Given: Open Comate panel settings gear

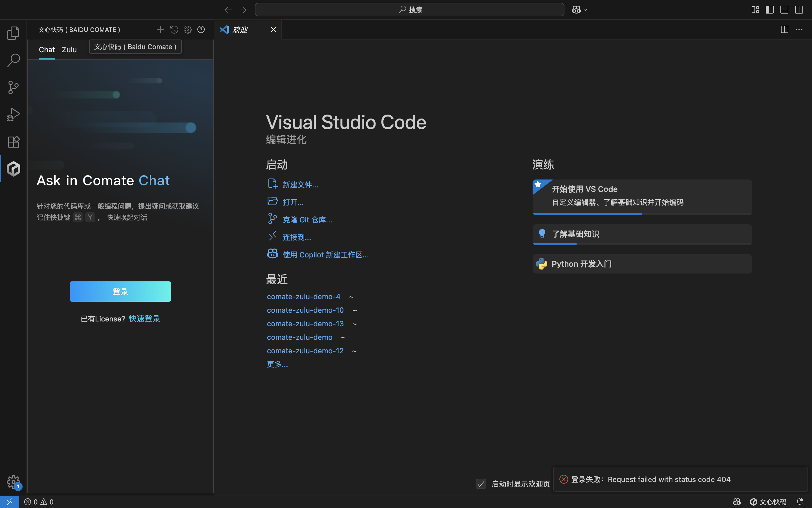Looking at the screenshot, I should click(x=187, y=30).
